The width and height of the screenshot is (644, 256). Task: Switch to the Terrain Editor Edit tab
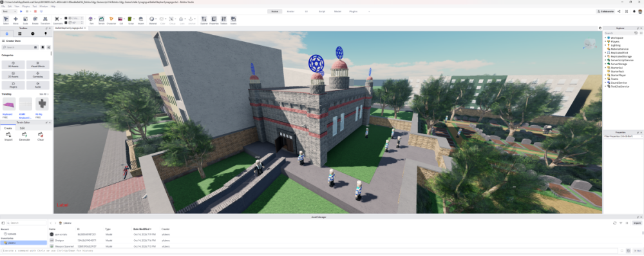(22, 128)
